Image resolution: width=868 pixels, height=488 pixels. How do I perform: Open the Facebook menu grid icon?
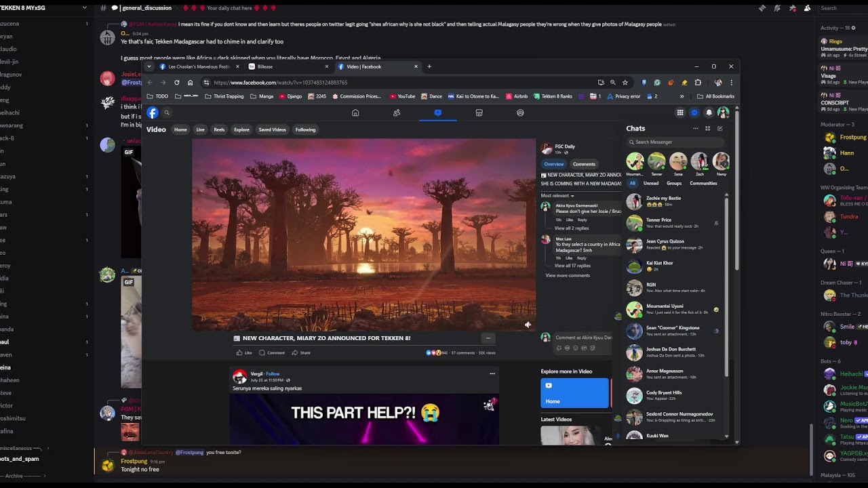click(680, 113)
